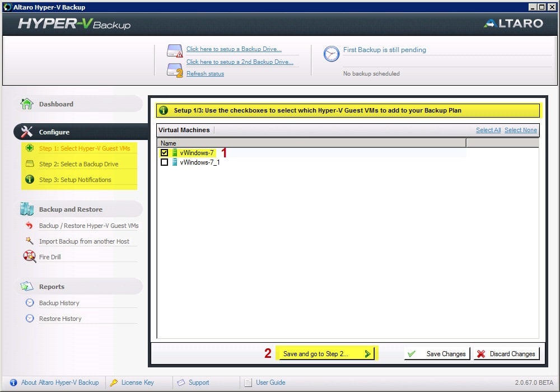The height and width of the screenshot is (392, 560).
Task: Click the setup a 2nd Backup Drive link
Action: pos(240,62)
